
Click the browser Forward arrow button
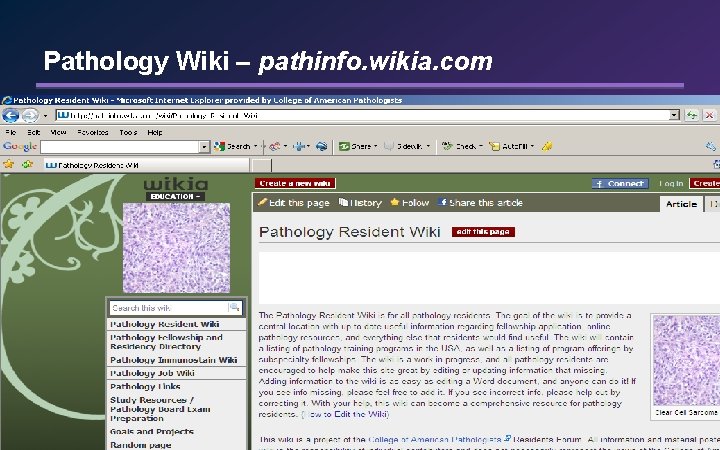(30, 115)
